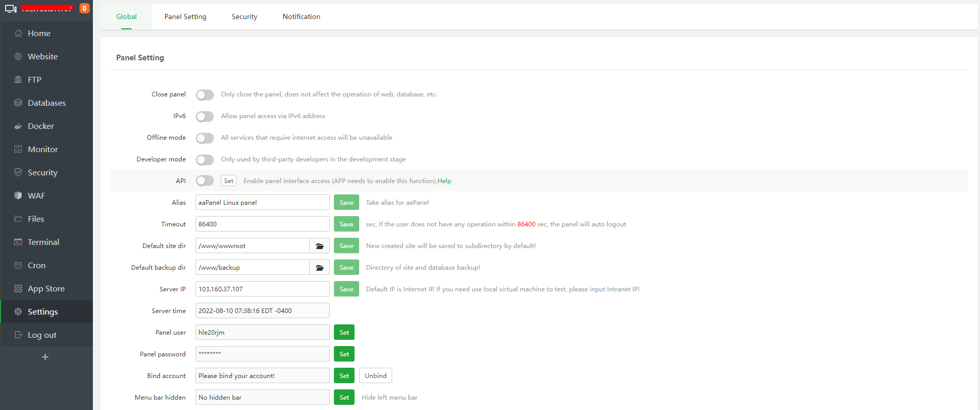The image size is (980, 410).
Task: Turn on Developer mode switch
Action: [205, 160]
